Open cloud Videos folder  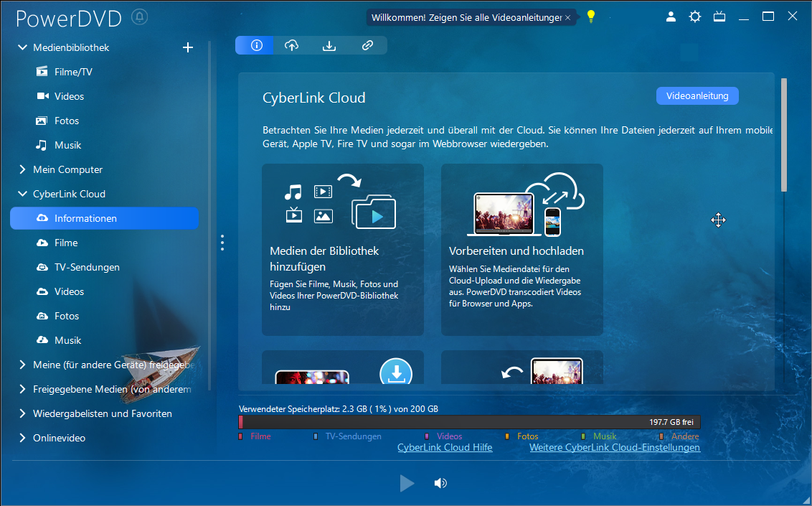tap(69, 291)
